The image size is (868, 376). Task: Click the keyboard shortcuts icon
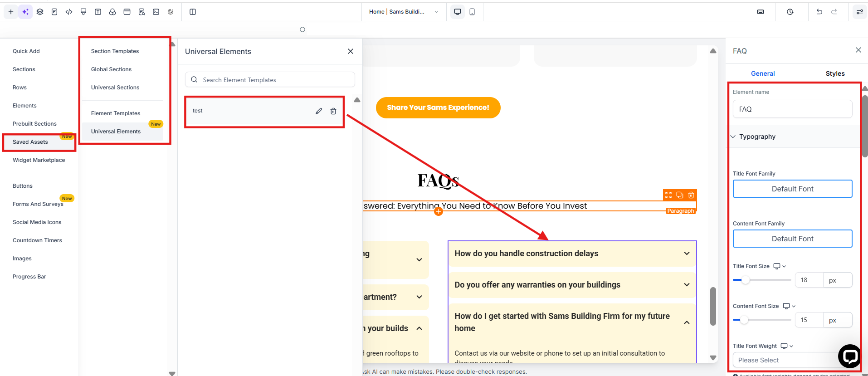[x=761, y=12]
